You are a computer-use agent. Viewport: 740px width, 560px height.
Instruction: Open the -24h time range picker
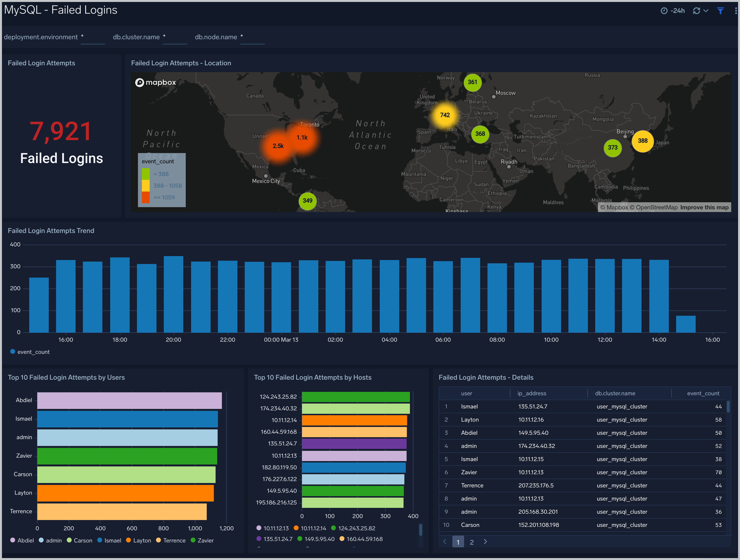coord(672,11)
